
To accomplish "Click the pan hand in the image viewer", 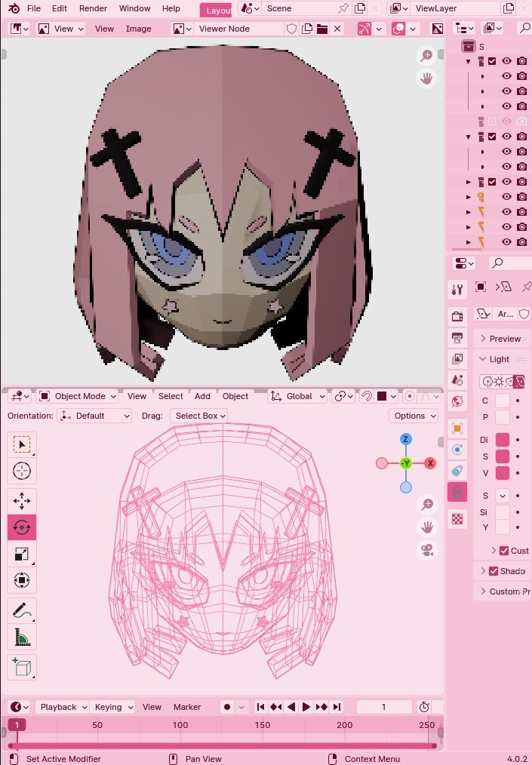I will click(x=426, y=78).
